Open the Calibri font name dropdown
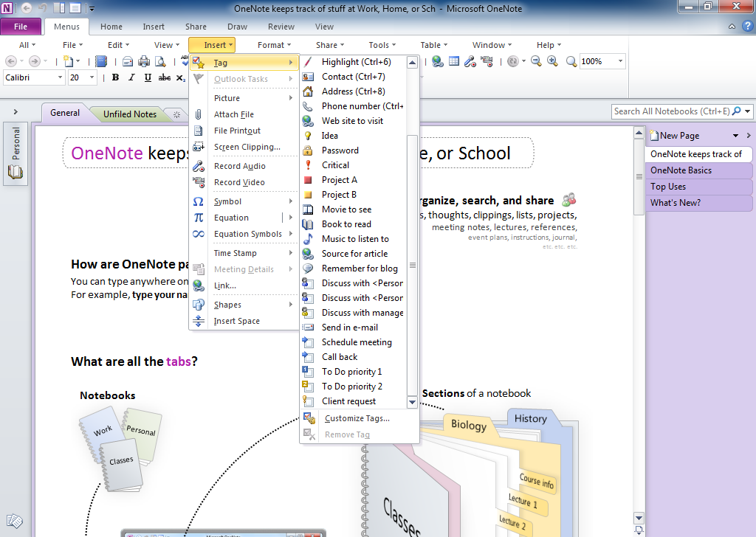 [60, 77]
